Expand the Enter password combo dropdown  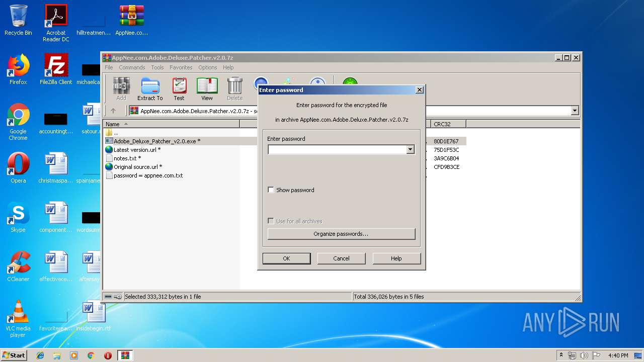pyautogui.click(x=410, y=149)
